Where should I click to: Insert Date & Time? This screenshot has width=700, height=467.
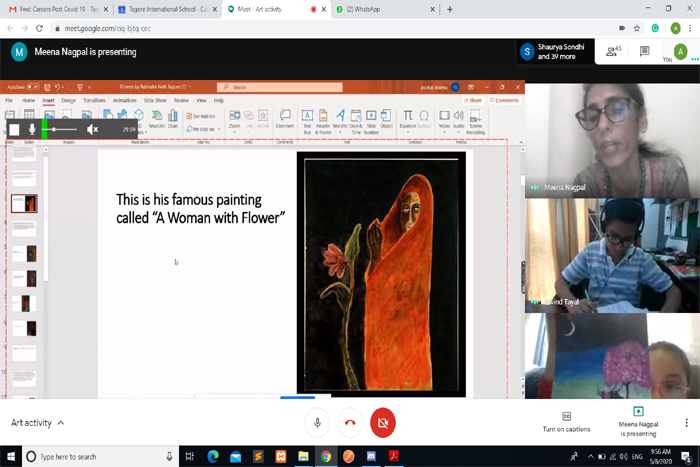(x=356, y=122)
